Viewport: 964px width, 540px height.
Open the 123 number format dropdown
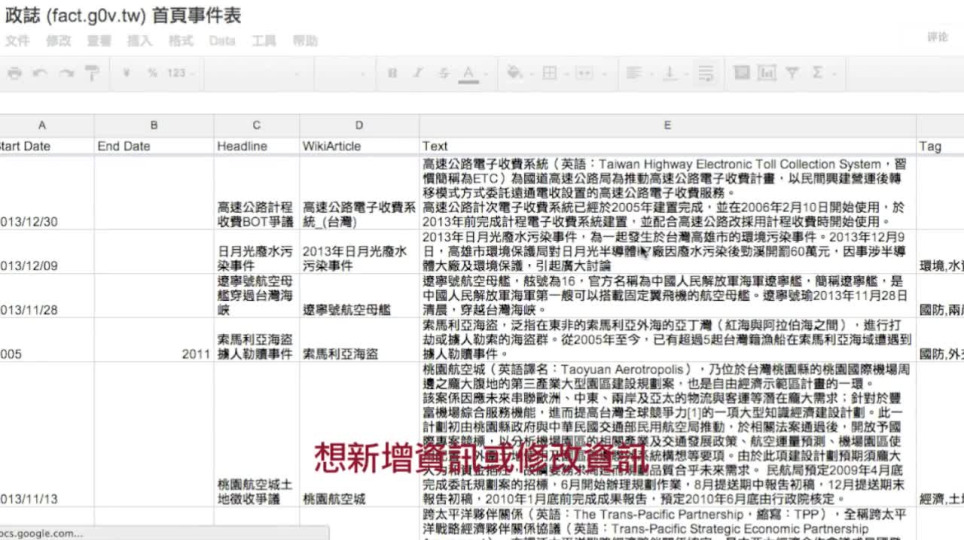pyautogui.click(x=181, y=73)
